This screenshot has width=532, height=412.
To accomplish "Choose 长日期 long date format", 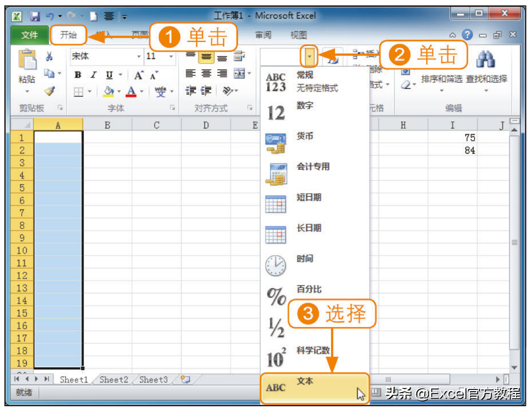I will [315, 235].
